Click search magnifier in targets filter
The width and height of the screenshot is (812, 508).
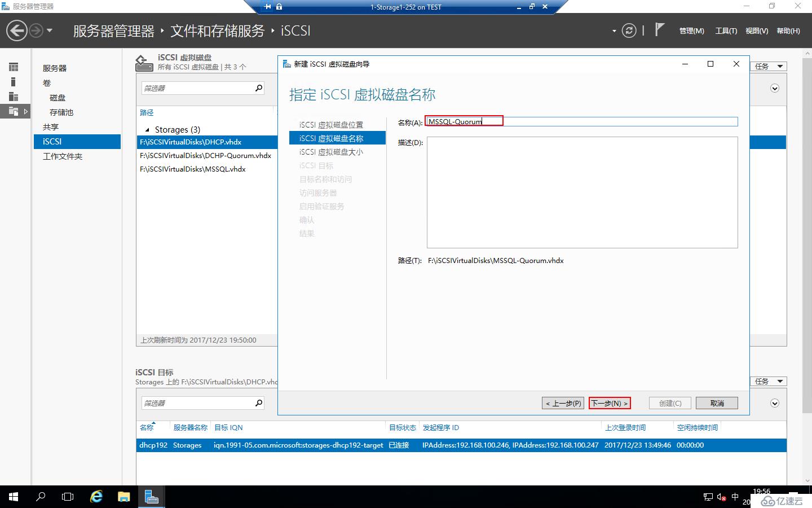(258, 403)
